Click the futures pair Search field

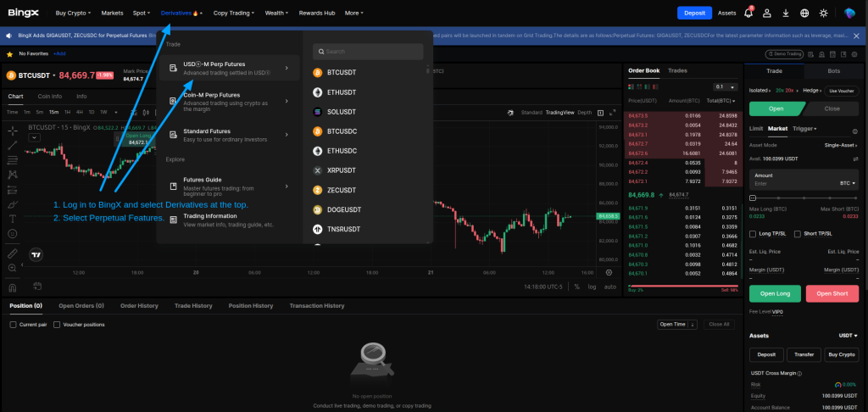coord(368,52)
